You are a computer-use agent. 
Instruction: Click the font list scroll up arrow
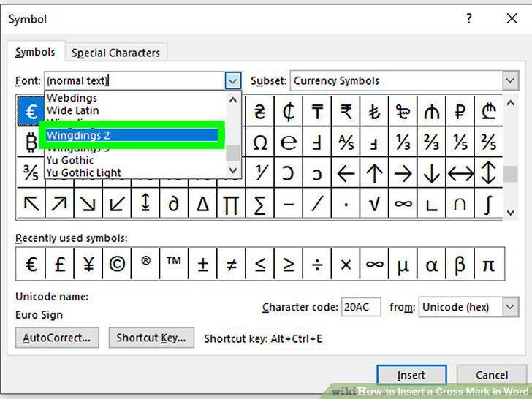(x=233, y=99)
